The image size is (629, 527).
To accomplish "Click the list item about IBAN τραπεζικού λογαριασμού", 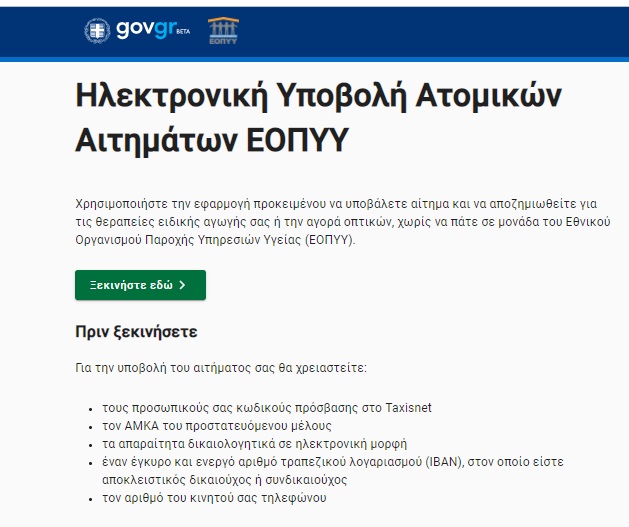I will coord(333,471).
